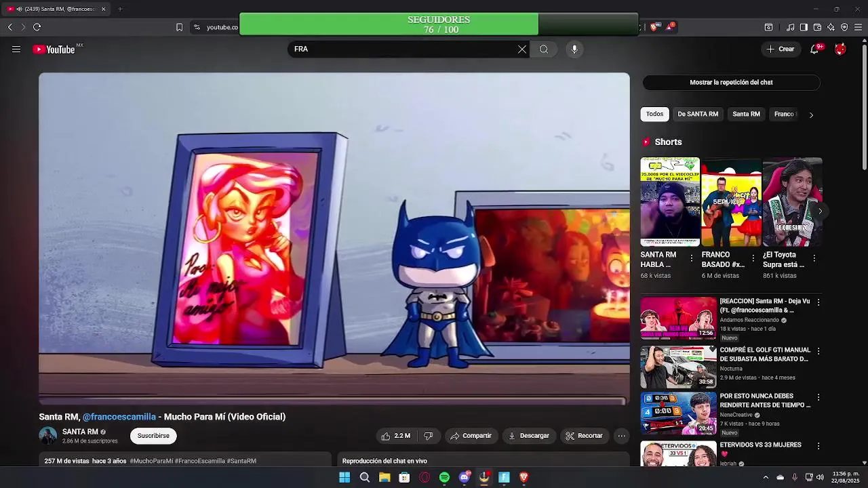Open the FRANCO BASADO short thumbnail

coord(731,202)
